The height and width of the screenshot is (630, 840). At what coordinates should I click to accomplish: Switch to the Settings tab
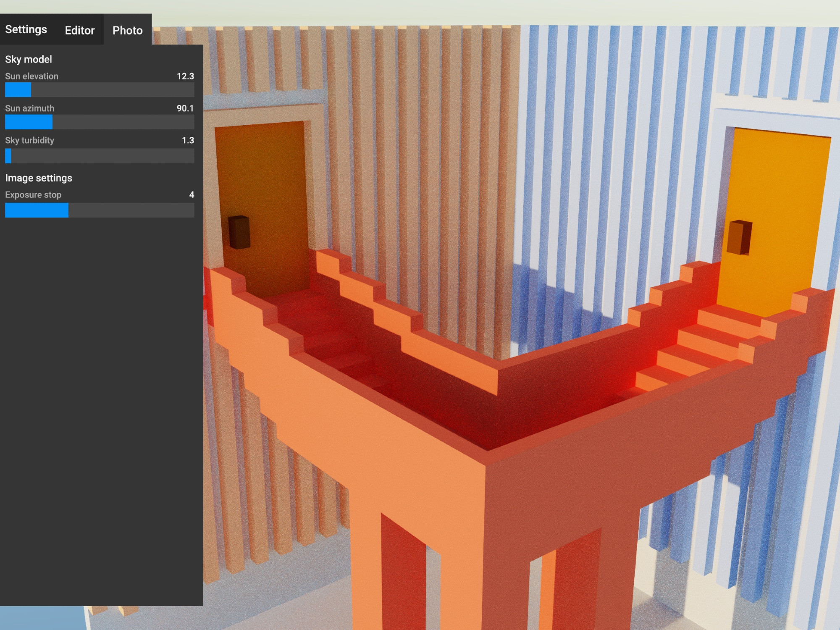coord(26,29)
